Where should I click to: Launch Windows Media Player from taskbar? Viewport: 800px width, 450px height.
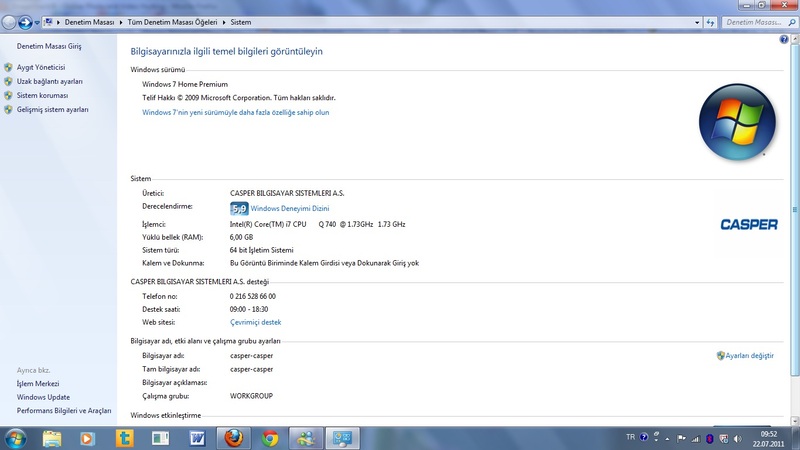click(87, 438)
